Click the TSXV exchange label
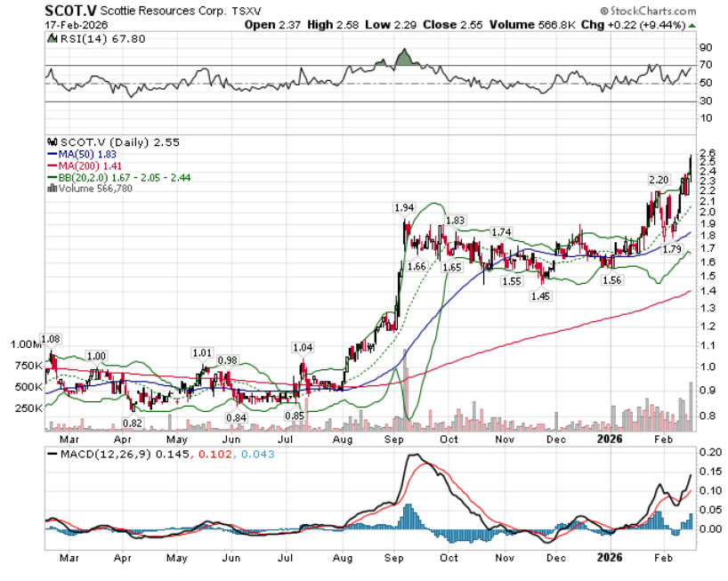This screenshot has width=728, height=581. (x=246, y=12)
